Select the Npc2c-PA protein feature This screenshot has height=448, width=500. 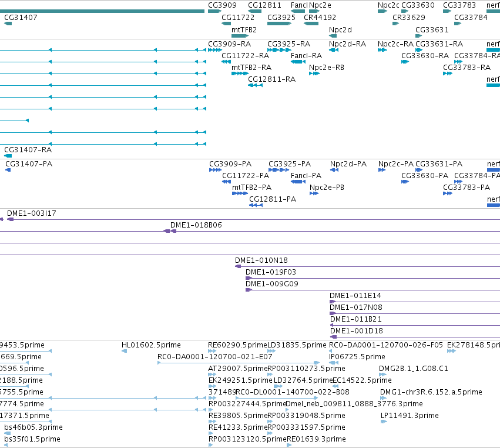tap(382, 170)
